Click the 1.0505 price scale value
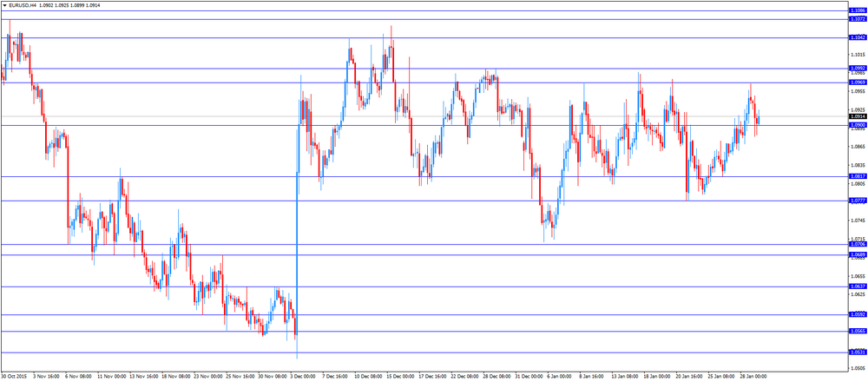 click(858, 368)
